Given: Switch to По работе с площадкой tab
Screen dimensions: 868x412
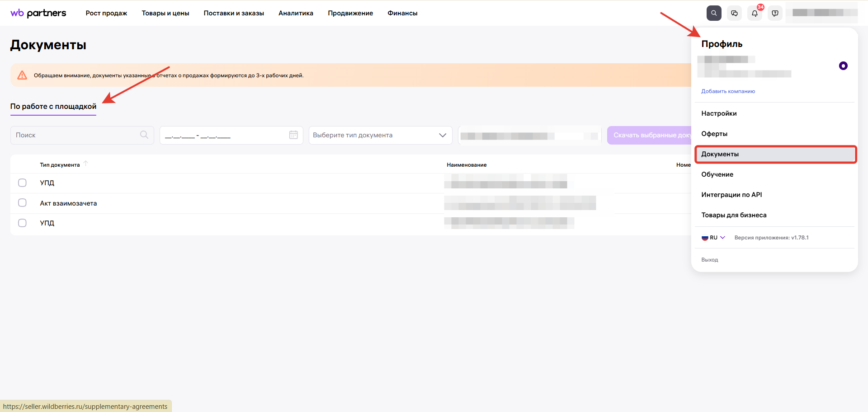Looking at the screenshot, I should (53, 107).
